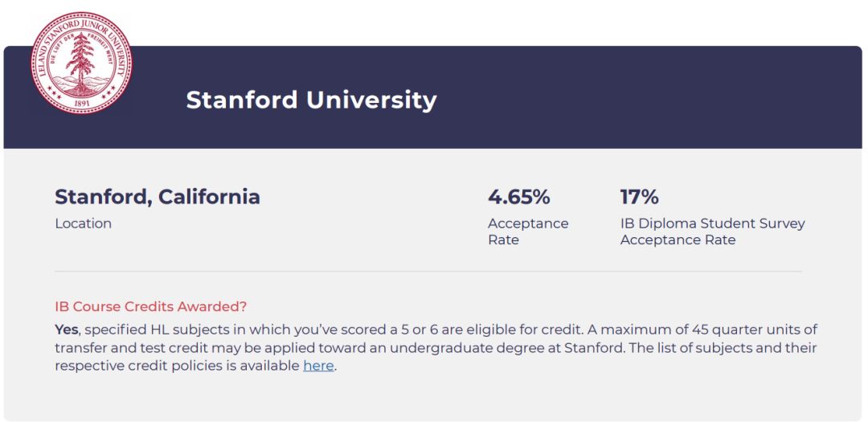Click the Stanford University seal logo
Viewport: 868px width, 422px height.
coord(81,61)
